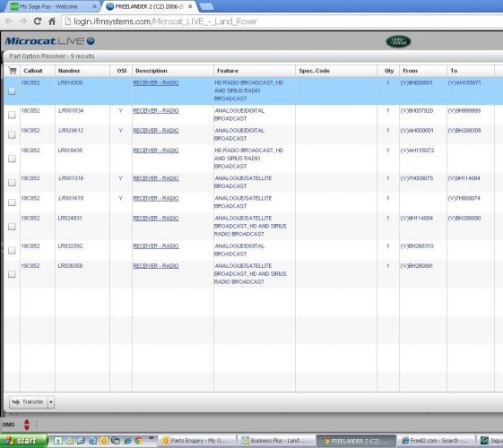Tick the checkbox for part LR001678
This screenshot has width=503, height=448.
pos(12,202)
